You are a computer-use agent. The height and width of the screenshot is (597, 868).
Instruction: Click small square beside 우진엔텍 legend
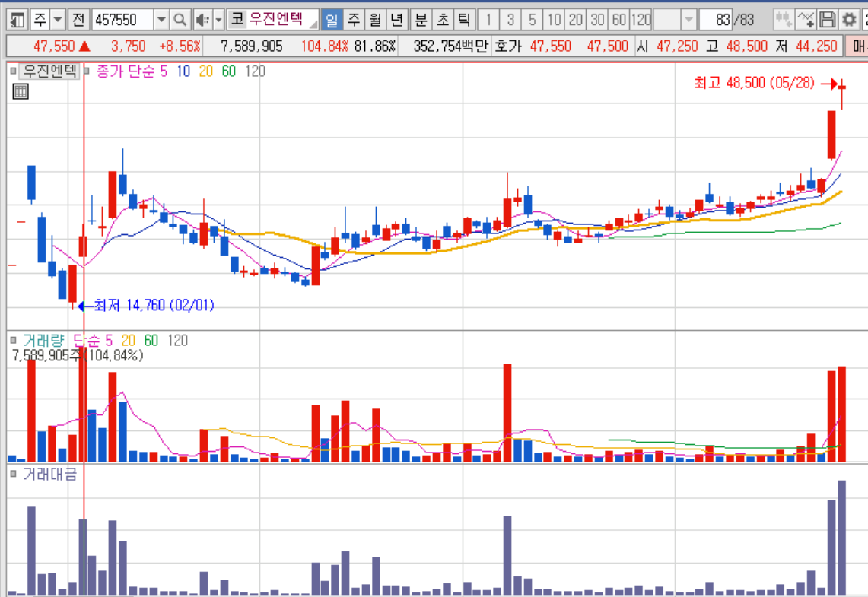pos(13,71)
